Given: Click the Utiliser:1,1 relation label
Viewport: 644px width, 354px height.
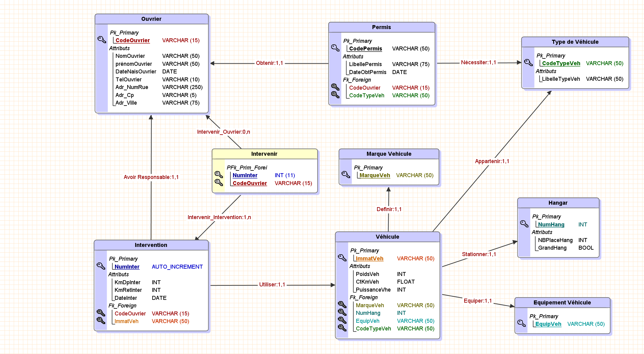Looking at the screenshot, I should (x=272, y=285).
